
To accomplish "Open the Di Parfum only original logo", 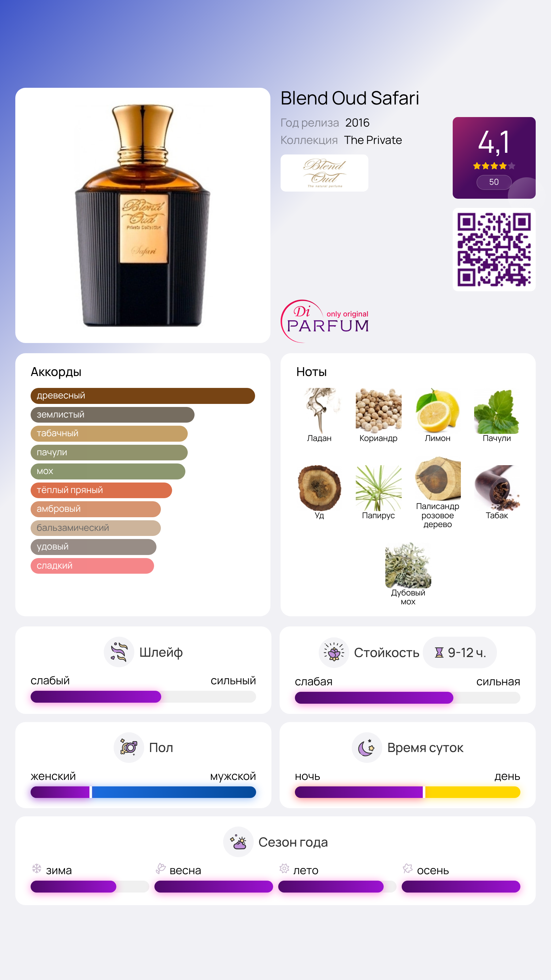I will coord(325,321).
